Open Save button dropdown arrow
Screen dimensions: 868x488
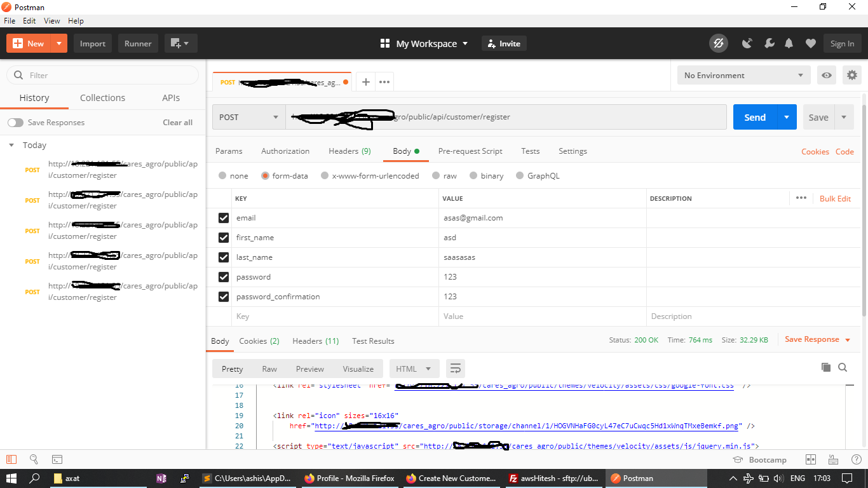tap(844, 117)
